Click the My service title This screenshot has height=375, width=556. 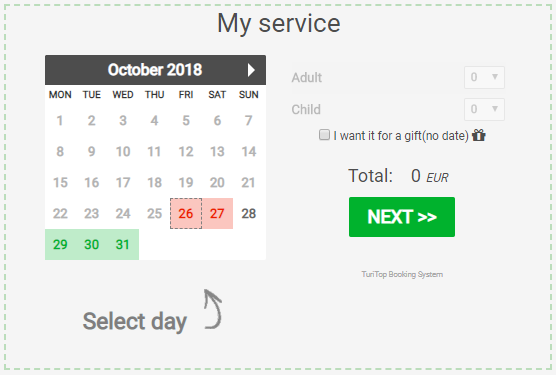tap(279, 23)
